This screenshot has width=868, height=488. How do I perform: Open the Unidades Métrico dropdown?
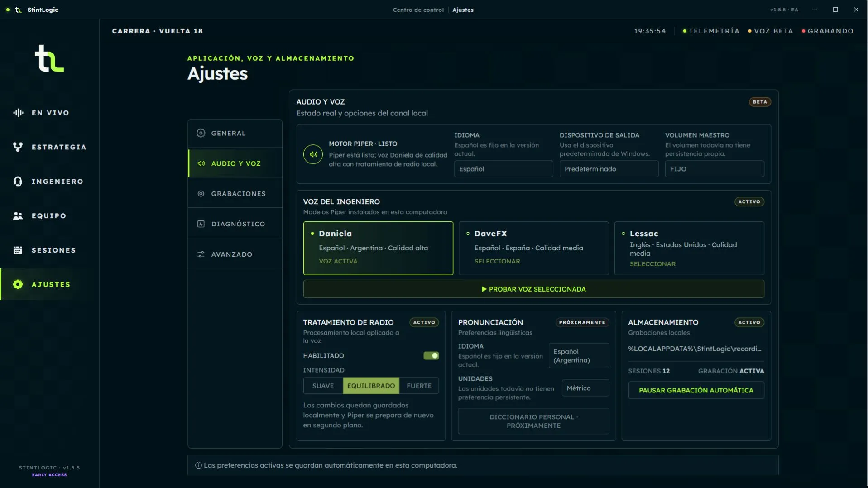[585, 388]
